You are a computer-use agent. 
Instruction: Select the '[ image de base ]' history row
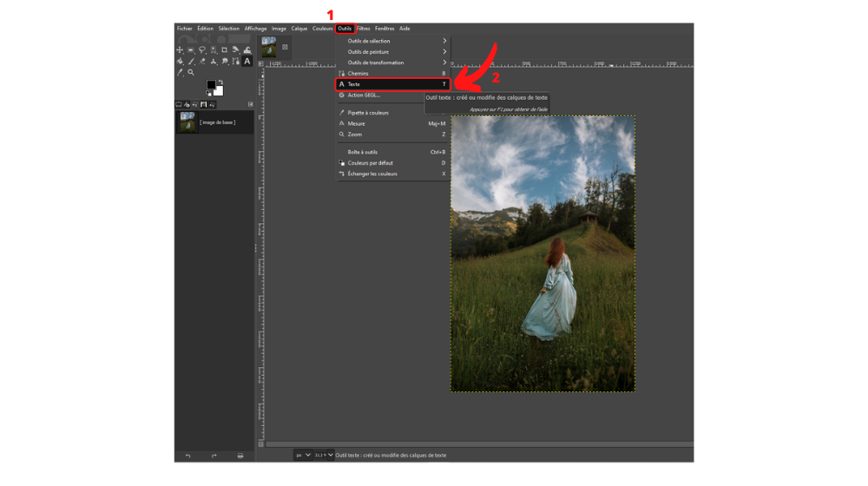[x=214, y=122]
